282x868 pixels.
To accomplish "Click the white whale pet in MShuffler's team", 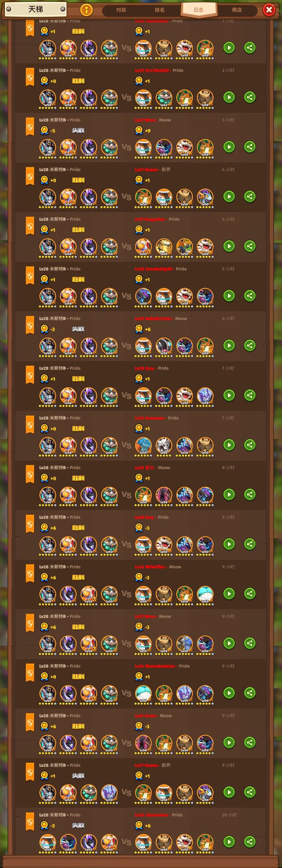I will 205,594.
